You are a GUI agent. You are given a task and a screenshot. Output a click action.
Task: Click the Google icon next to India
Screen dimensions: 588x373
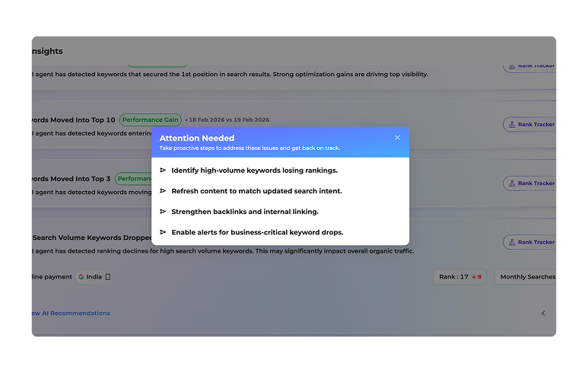click(x=81, y=277)
